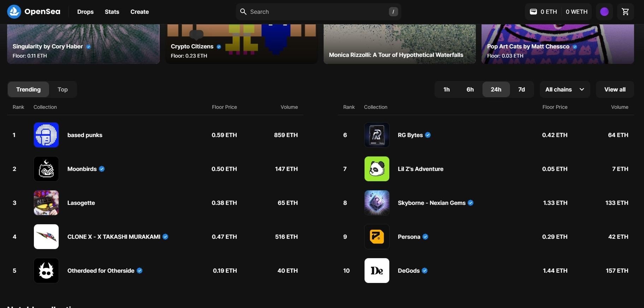The image size is (644, 308).
Task: Select the 6h time range
Action: pos(470,89)
